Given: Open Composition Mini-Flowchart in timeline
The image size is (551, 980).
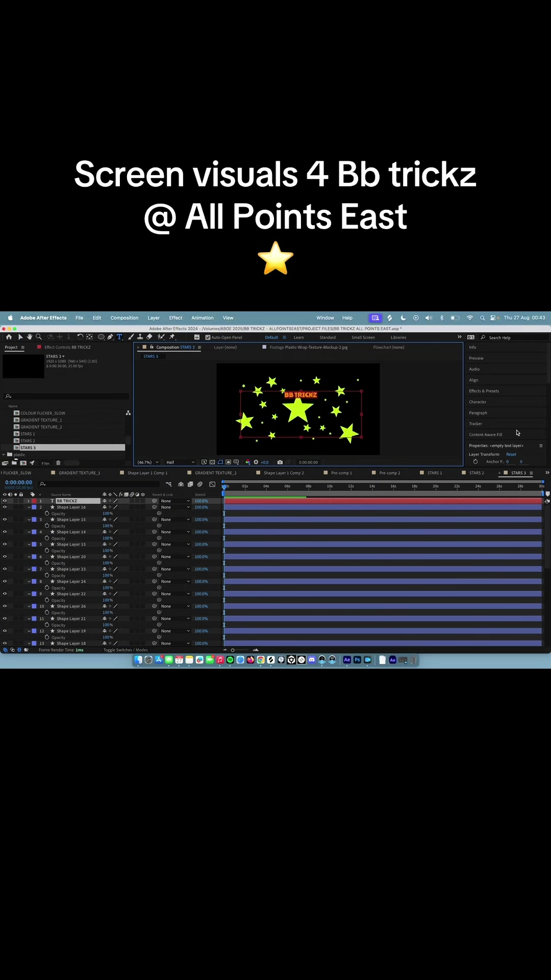Looking at the screenshot, I should (x=169, y=484).
